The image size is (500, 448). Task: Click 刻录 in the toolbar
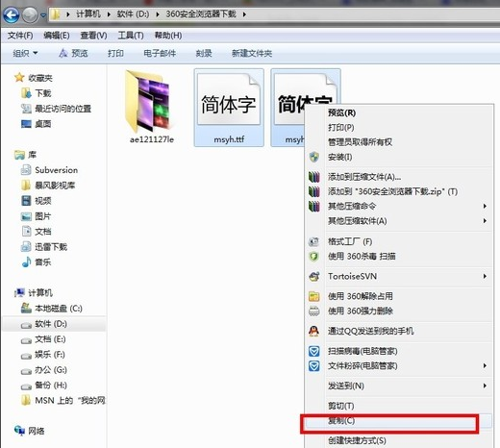coord(204,53)
